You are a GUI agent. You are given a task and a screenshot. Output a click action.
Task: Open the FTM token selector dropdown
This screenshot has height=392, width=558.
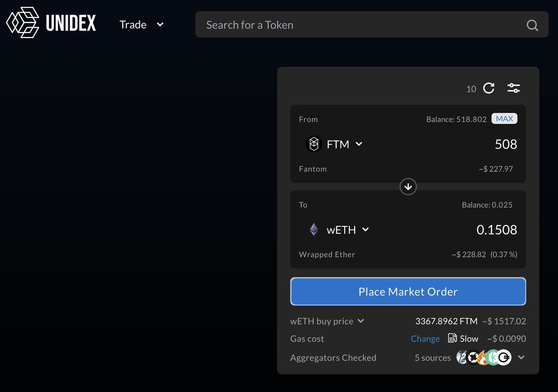(x=334, y=144)
